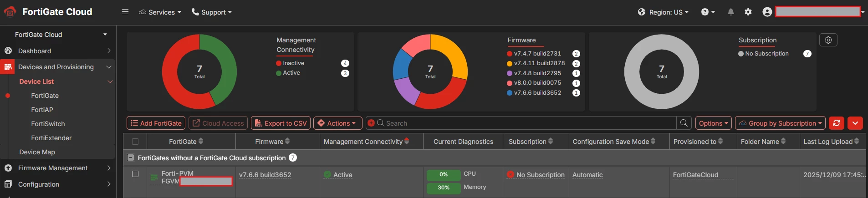Image resolution: width=868 pixels, height=198 pixels.
Task: Toggle the hamburger sidebar menu icon
Action: [x=125, y=12]
